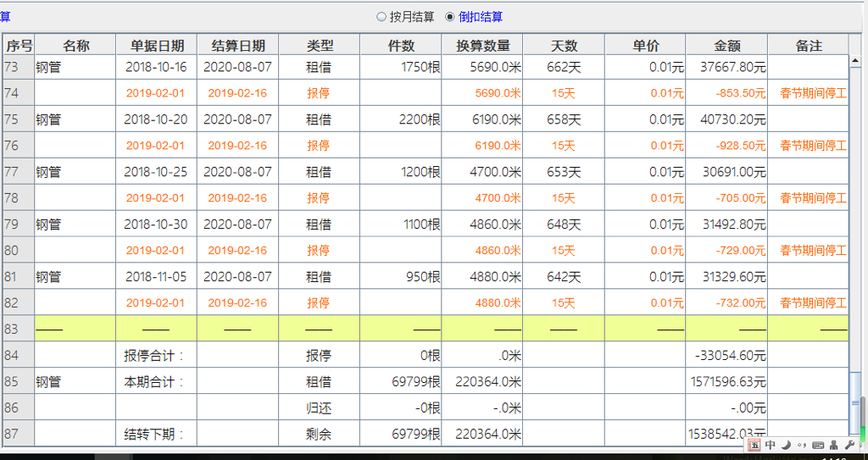Click the 单据日期 column header
The height and width of the screenshot is (460, 868).
coord(157,46)
